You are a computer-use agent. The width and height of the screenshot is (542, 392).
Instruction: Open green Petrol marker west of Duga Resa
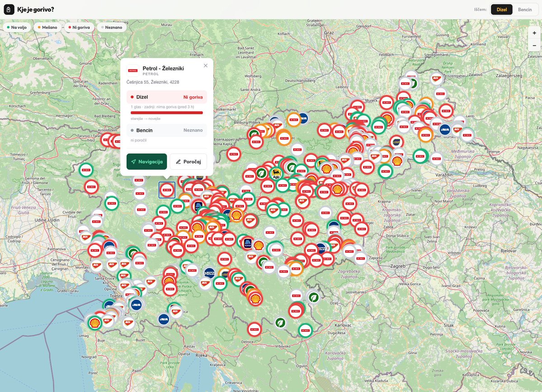pyautogui.click(x=305, y=330)
